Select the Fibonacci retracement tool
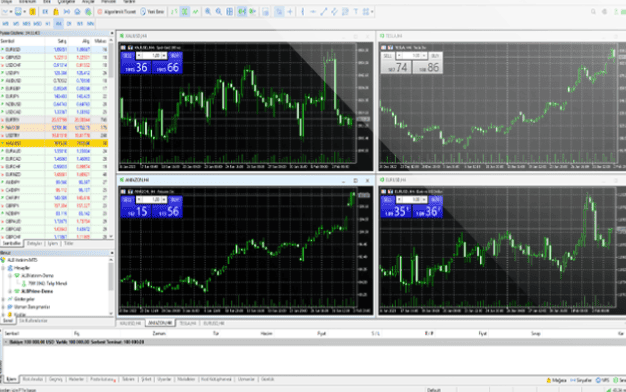Image resolution: width=626 pixels, height=392 pixels. (345, 12)
